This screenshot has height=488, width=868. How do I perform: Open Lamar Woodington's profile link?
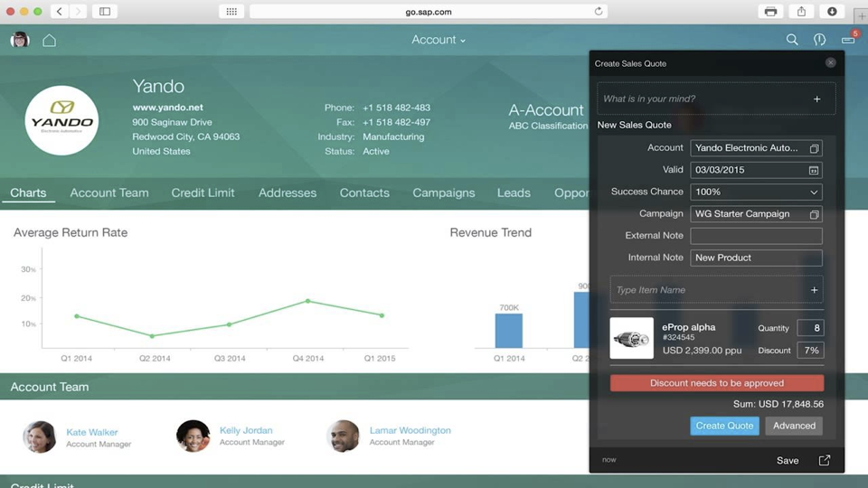pos(410,430)
